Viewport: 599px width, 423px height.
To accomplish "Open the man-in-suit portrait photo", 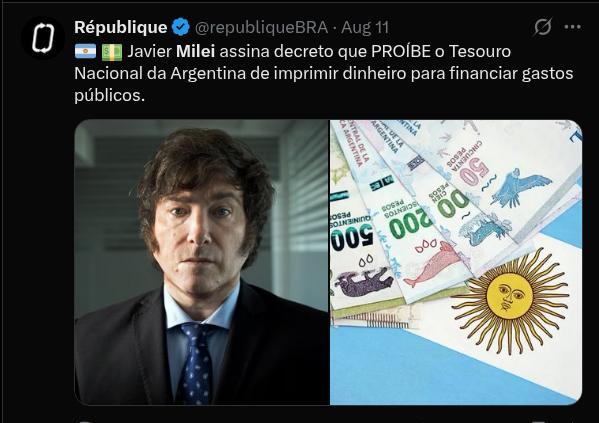I will 202,262.
